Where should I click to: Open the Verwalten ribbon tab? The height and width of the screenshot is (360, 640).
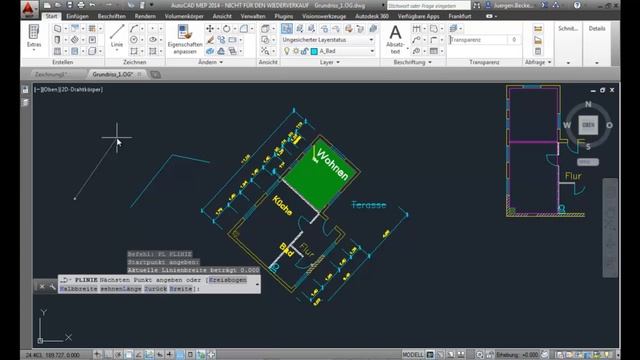253,16
